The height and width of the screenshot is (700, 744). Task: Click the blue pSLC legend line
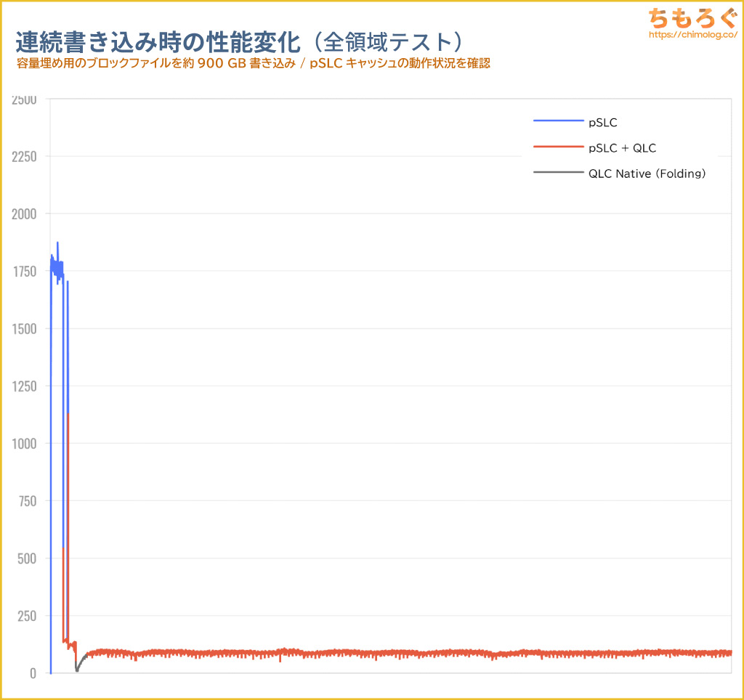[x=558, y=121]
